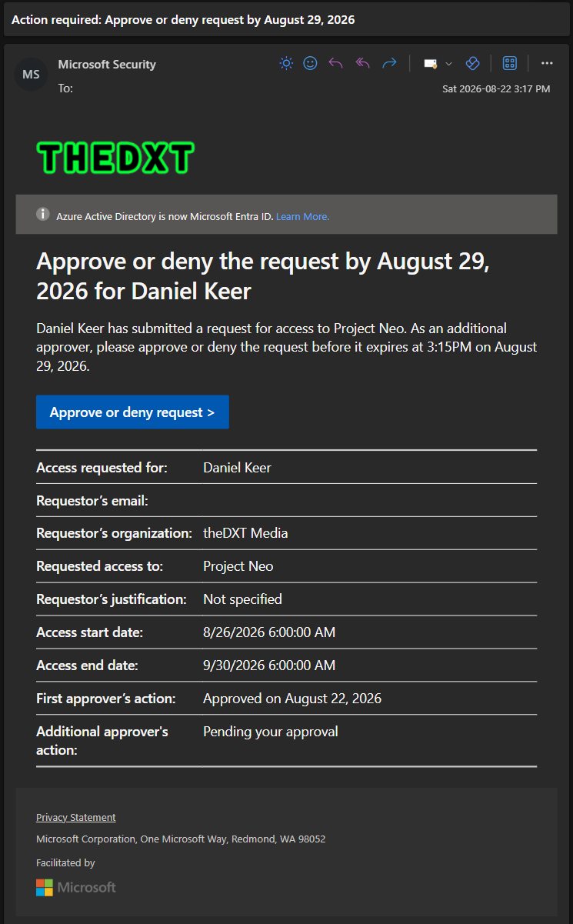Open the Learn More link

(302, 217)
